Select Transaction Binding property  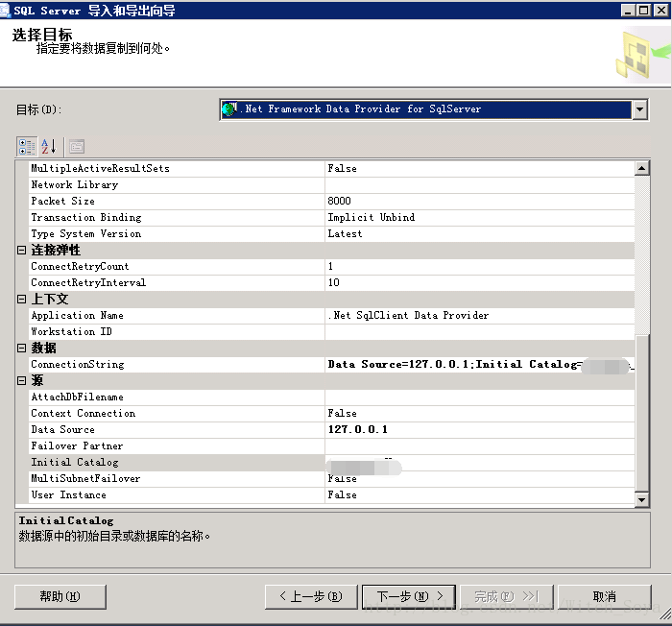177,217
